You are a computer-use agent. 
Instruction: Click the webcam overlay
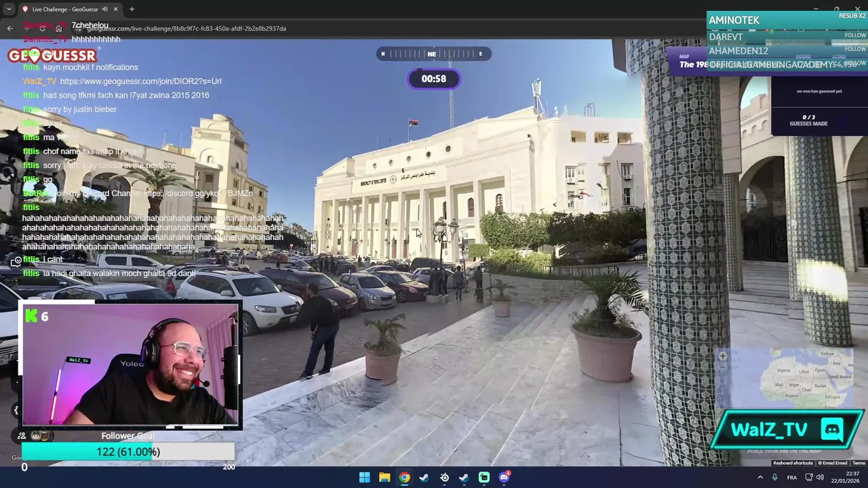[130, 365]
